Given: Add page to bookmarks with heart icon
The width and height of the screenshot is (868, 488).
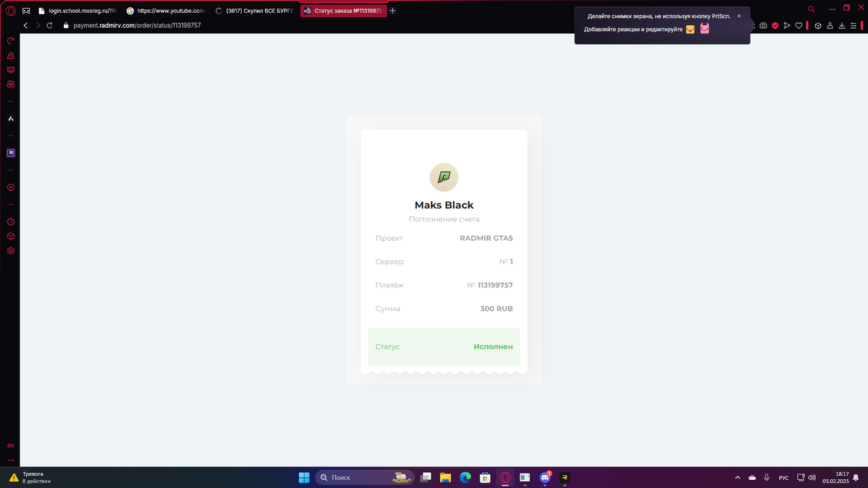Looking at the screenshot, I should coord(799,25).
